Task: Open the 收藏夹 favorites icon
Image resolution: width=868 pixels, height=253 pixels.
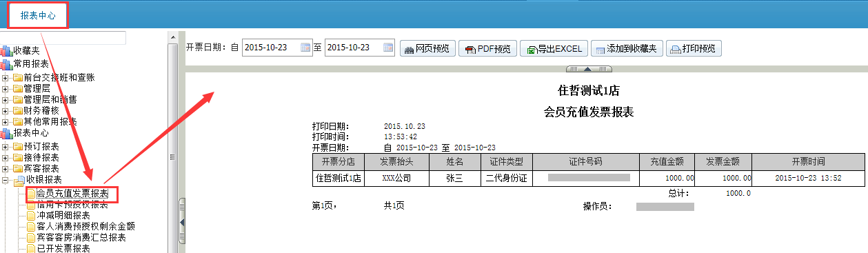Action: (7, 51)
